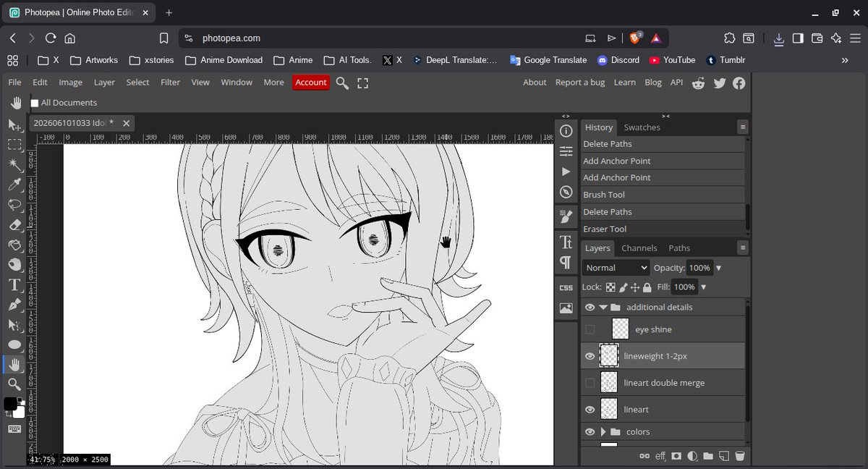Select the Rectangle Select tool
The height and width of the screenshot is (469, 868).
(x=14, y=145)
